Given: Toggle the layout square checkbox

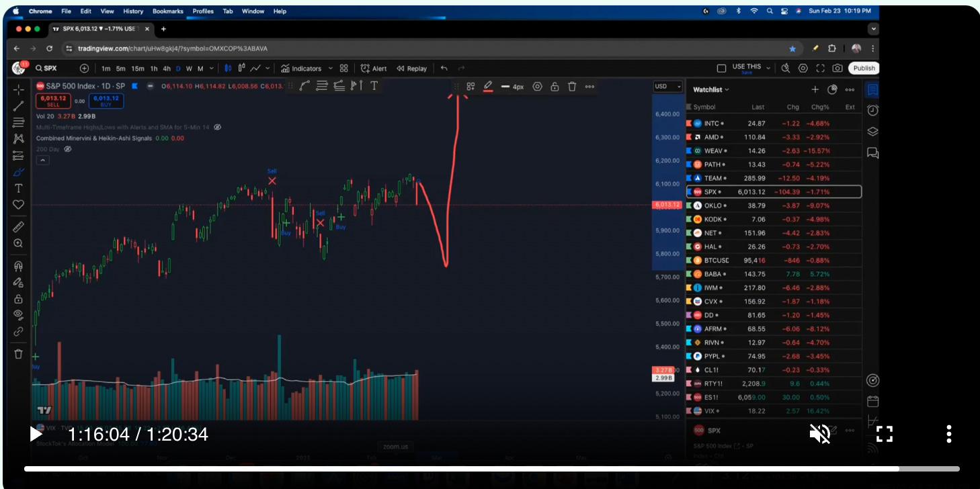Looking at the screenshot, I should (x=721, y=69).
